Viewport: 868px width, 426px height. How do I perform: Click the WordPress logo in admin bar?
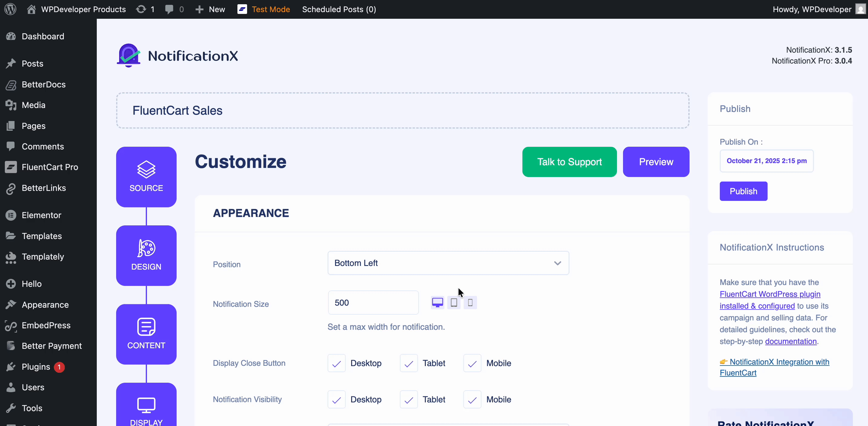pyautogui.click(x=11, y=9)
